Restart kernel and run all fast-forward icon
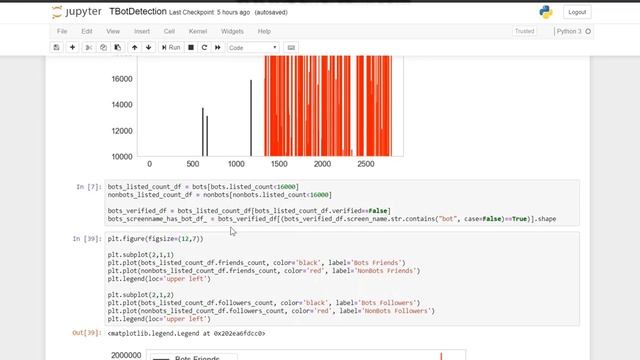 [218, 47]
